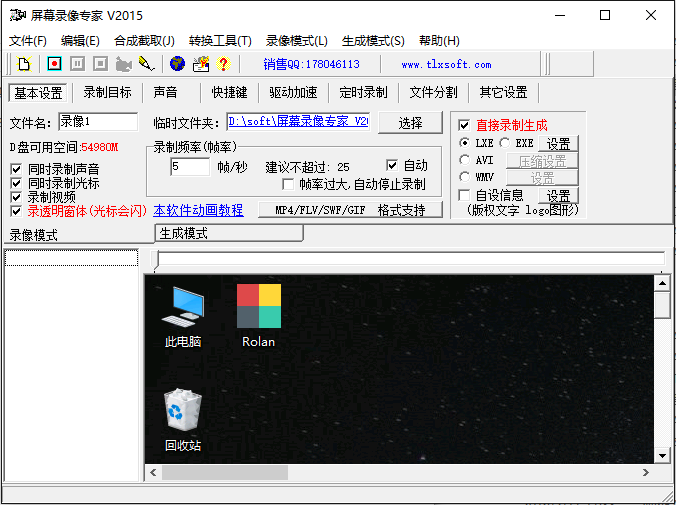
Task: Click the registration toolbar icon beside the globe
Action: tap(200, 64)
